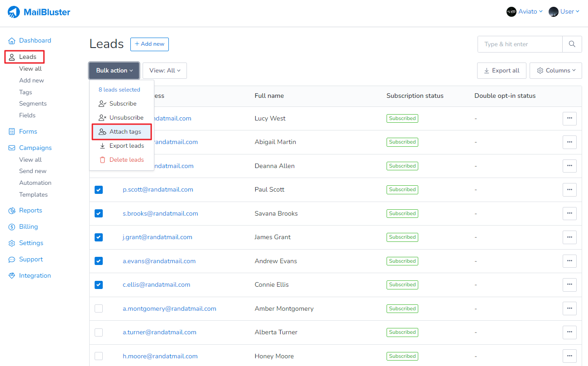
Task: Open Reports via its pie chart icon
Action: (x=12, y=211)
